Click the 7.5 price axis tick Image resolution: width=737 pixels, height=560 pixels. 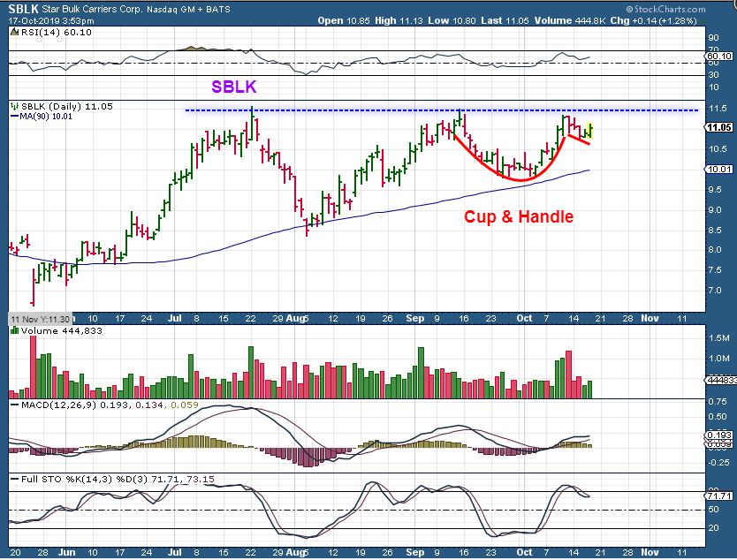(x=716, y=269)
